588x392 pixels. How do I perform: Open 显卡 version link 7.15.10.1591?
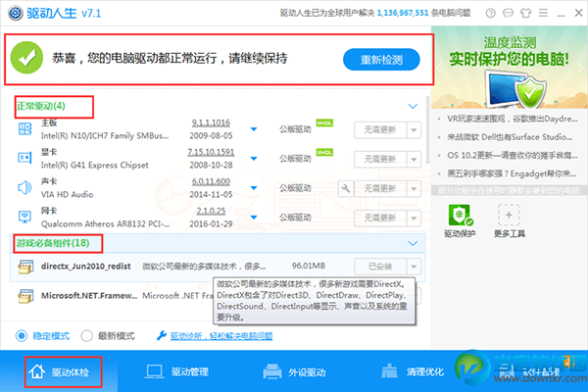pyautogui.click(x=211, y=152)
